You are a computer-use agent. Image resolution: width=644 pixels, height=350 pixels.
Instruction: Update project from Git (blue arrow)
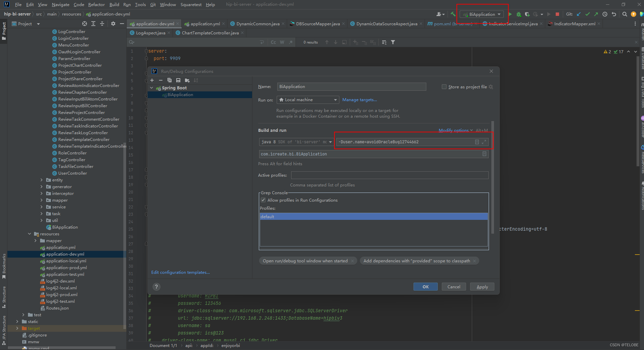(x=579, y=14)
